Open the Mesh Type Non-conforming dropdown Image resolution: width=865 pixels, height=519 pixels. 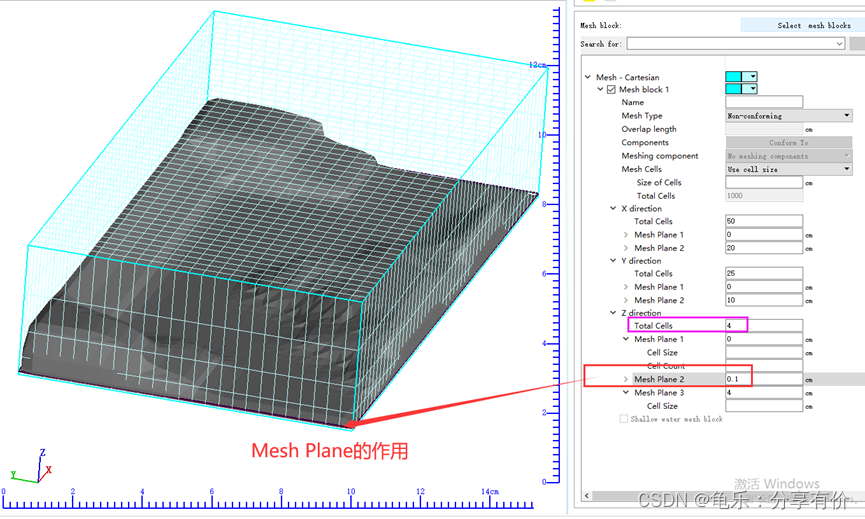tap(789, 116)
